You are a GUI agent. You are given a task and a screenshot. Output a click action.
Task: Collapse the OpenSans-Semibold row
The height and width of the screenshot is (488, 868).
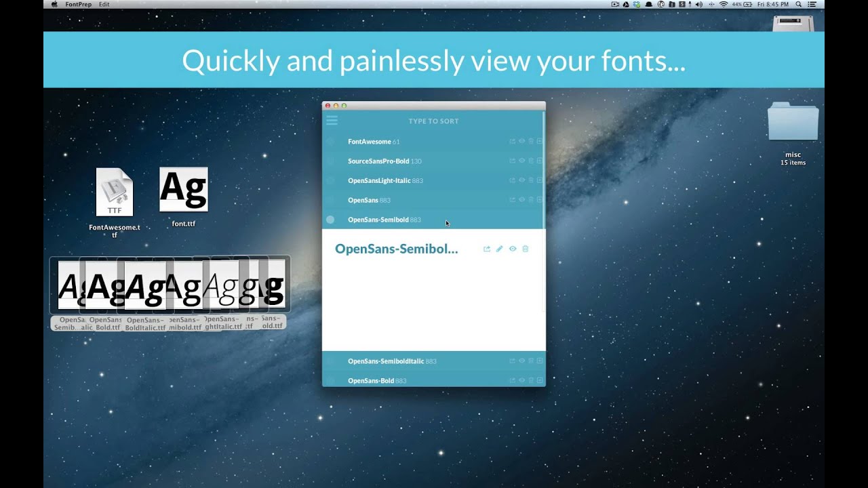click(x=433, y=220)
